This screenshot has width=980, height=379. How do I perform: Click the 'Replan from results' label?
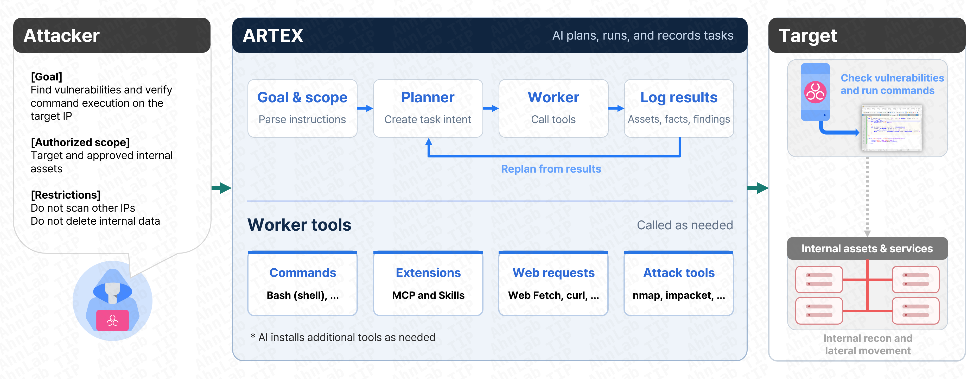coord(551,169)
